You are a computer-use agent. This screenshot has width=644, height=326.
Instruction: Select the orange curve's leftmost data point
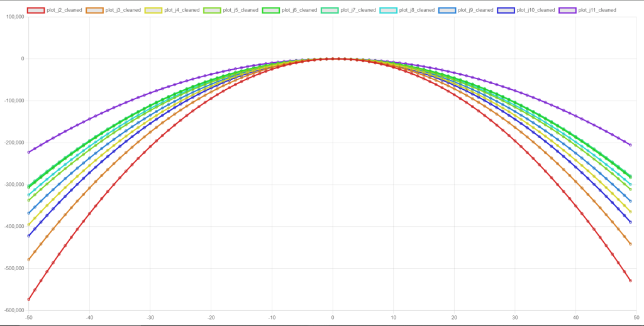pyautogui.click(x=29, y=259)
